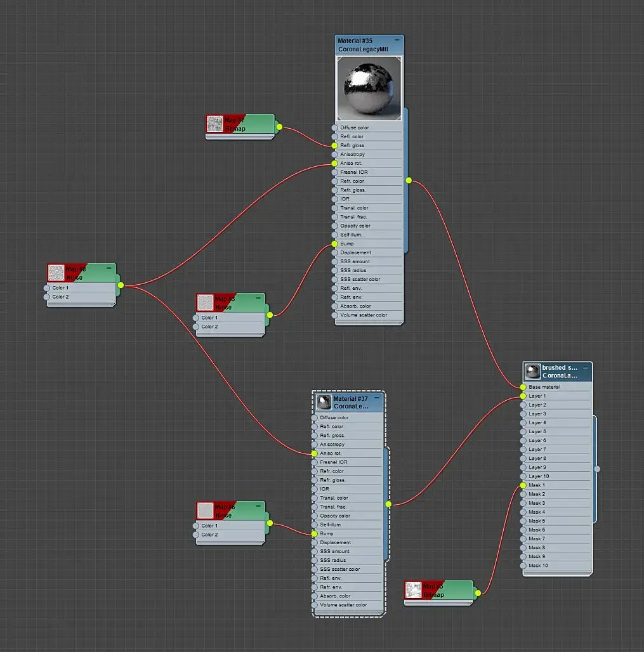Image resolution: width=644 pixels, height=652 pixels.
Task: Click Displacement socket on Material #35
Action: pos(334,252)
